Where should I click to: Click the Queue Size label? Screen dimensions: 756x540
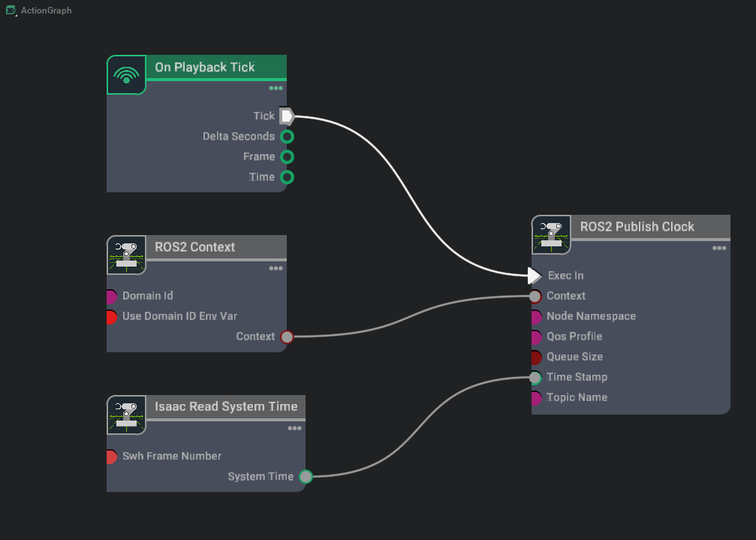click(x=575, y=357)
